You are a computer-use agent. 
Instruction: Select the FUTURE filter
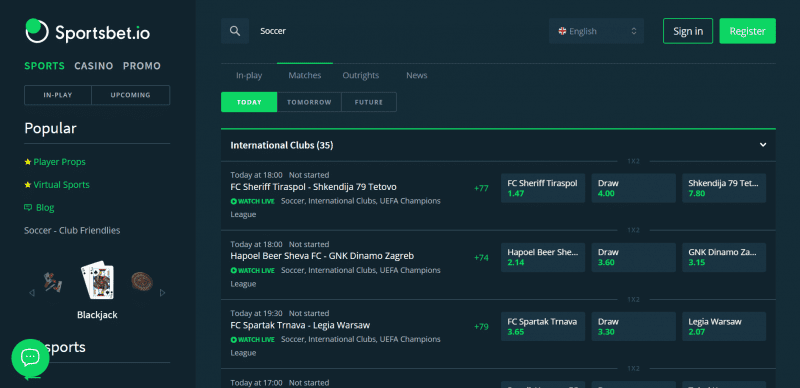pos(369,102)
